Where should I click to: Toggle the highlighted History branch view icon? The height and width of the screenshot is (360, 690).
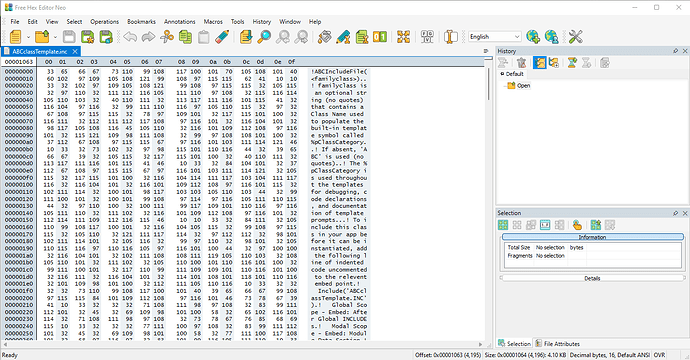(x=540, y=63)
